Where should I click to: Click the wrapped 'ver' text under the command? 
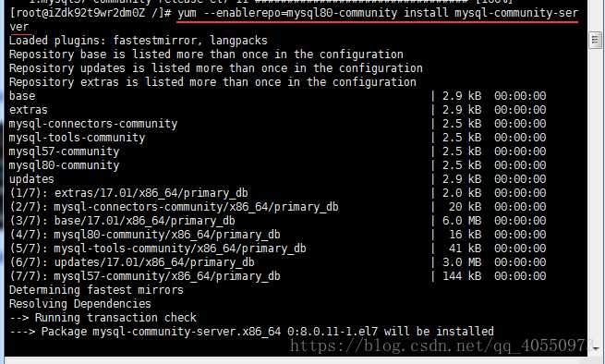point(18,27)
